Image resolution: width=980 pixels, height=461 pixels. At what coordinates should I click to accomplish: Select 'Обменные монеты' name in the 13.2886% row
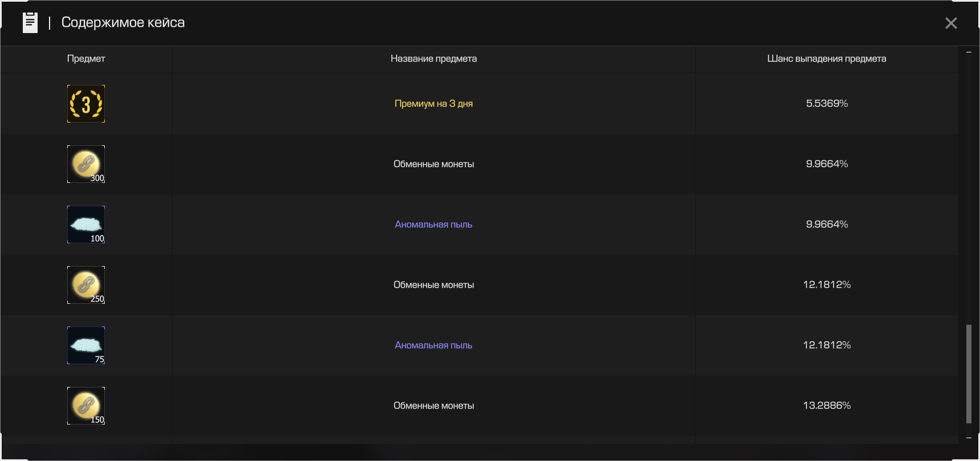pos(434,406)
